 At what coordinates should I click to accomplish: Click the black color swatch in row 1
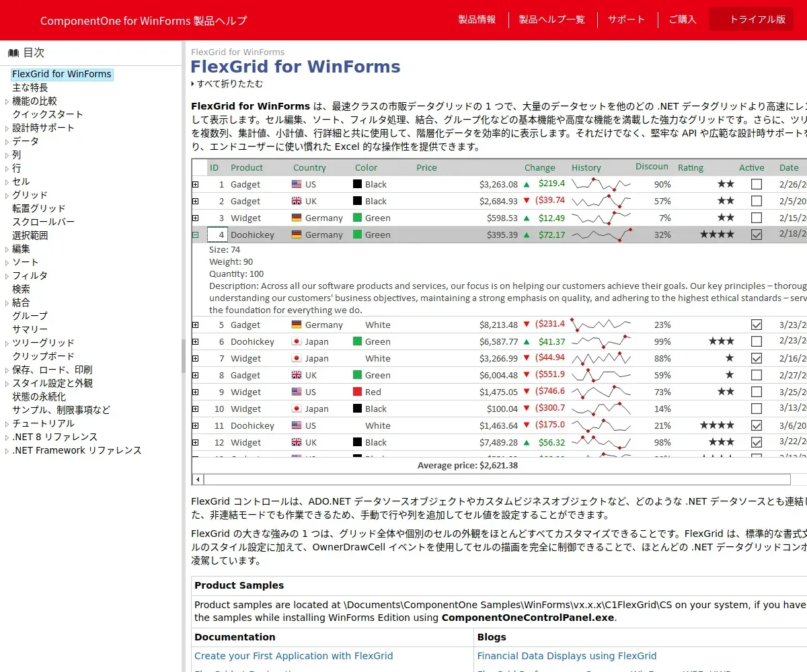[x=358, y=184]
